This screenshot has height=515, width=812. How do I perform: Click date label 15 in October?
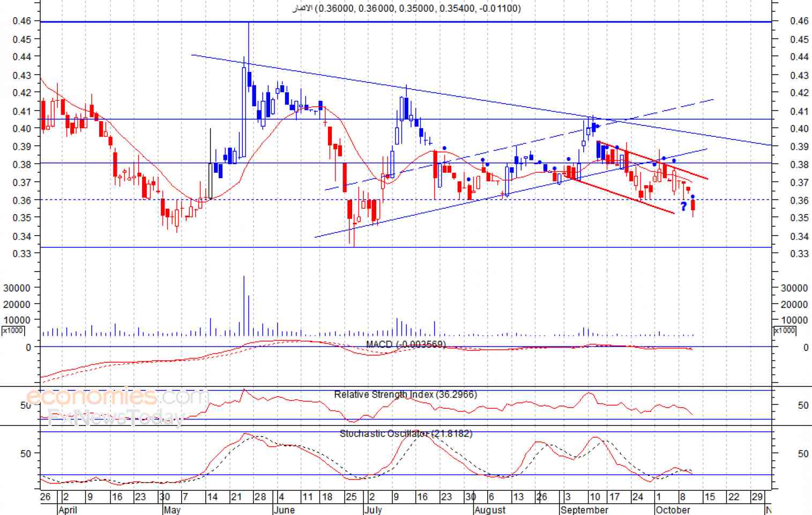[710, 497]
